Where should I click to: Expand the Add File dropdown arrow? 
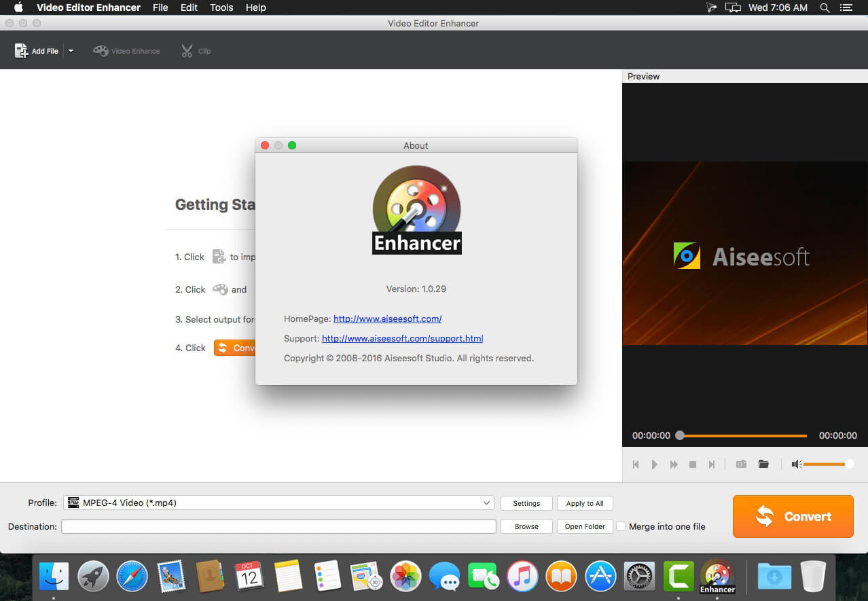(x=71, y=51)
